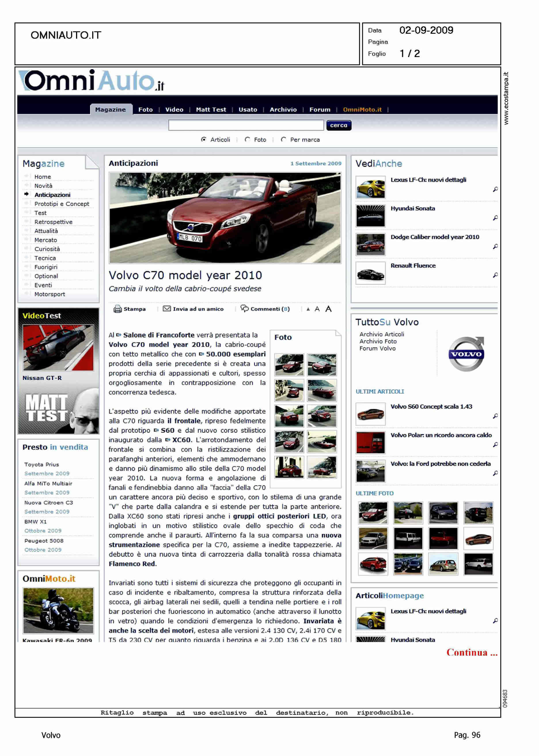
Task: Select the Articoli search radio button
Action: click(x=204, y=140)
